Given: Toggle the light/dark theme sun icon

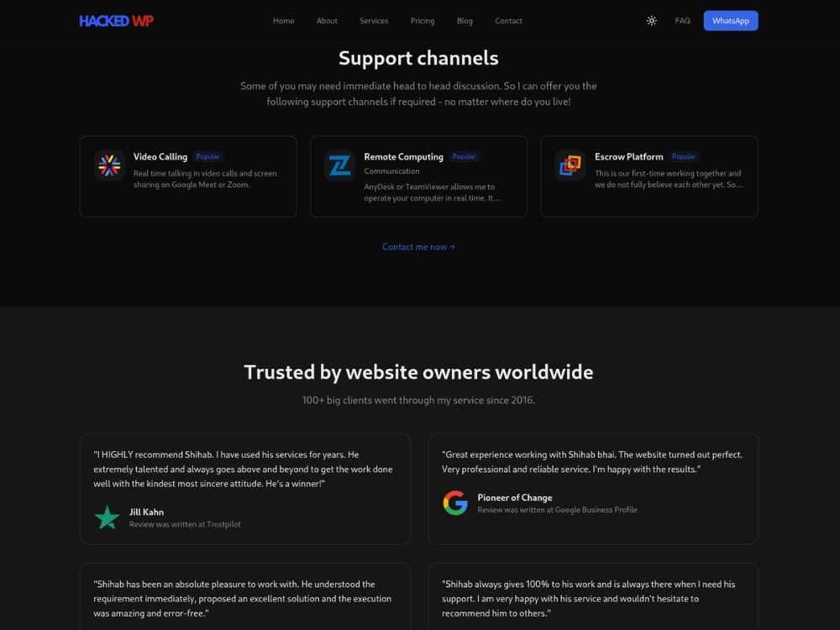Looking at the screenshot, I should 652,21.
